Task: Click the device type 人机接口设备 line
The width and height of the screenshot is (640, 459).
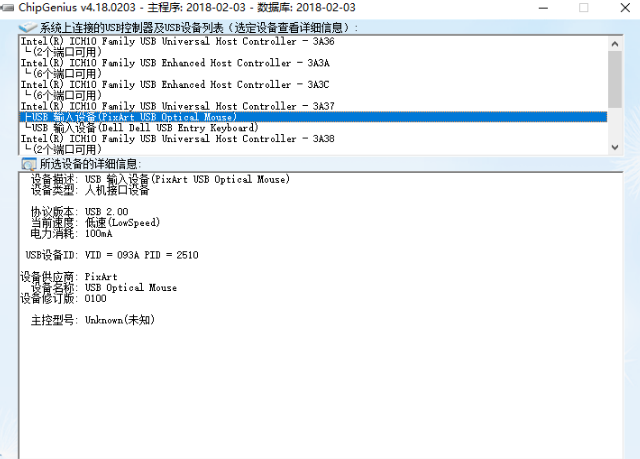Action: pyautogui.click(x=90, y=190)
